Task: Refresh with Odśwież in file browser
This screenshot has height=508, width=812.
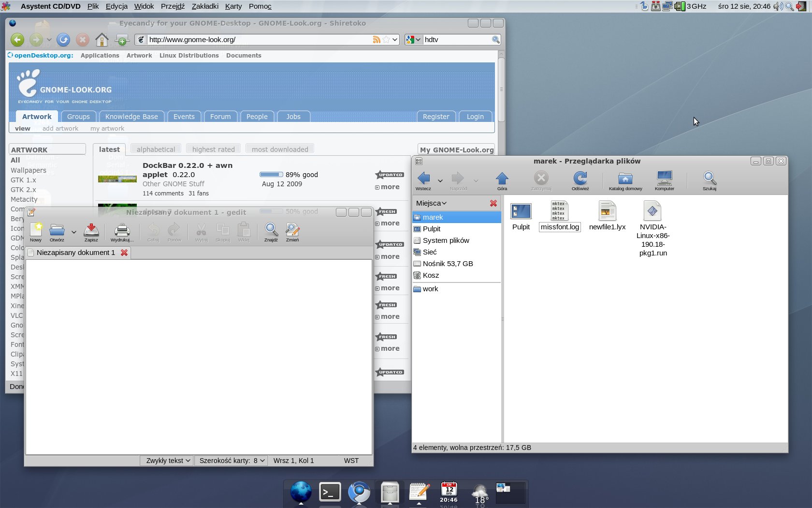Action: click(x=580, y=181)
